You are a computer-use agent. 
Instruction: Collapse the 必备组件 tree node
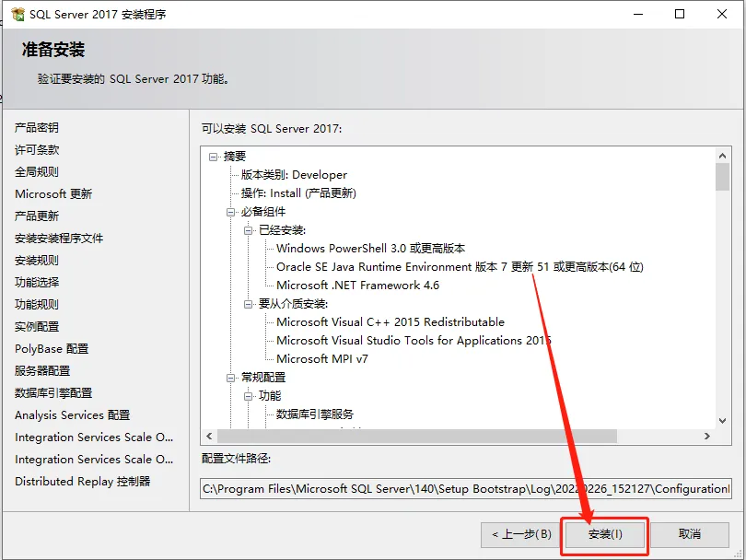tap(231, 212)
